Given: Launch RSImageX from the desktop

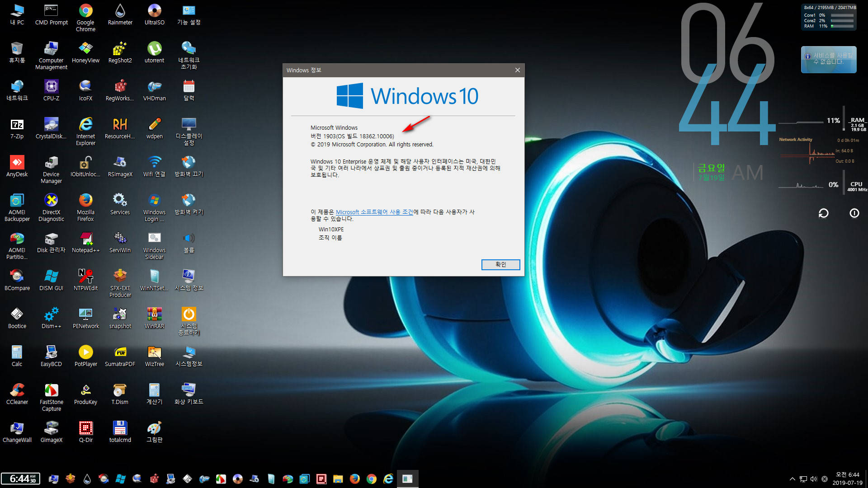Looking at the screenshot, I should click(120, 166).
